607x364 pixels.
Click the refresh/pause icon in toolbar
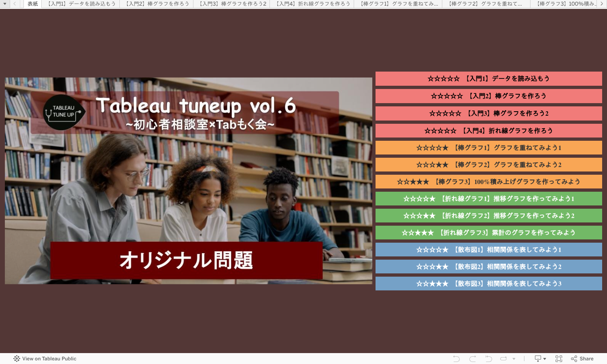tap(503, 359)
